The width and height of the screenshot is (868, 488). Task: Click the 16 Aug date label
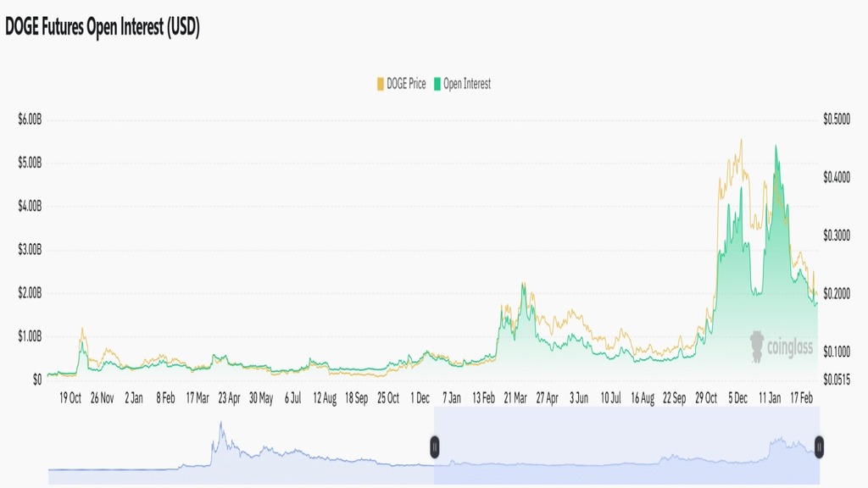[643, 398]
